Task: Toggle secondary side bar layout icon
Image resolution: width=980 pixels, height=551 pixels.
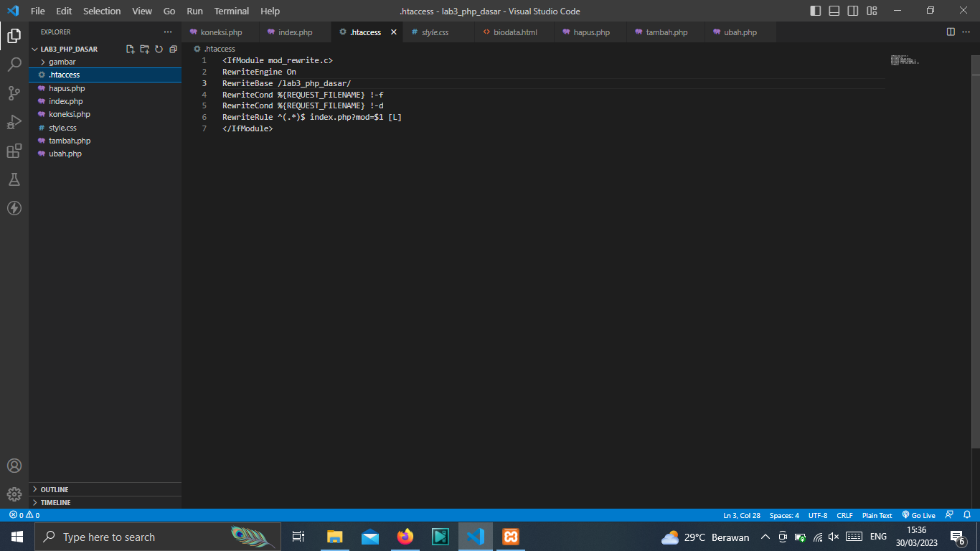Action: click(x=853, y=11)
